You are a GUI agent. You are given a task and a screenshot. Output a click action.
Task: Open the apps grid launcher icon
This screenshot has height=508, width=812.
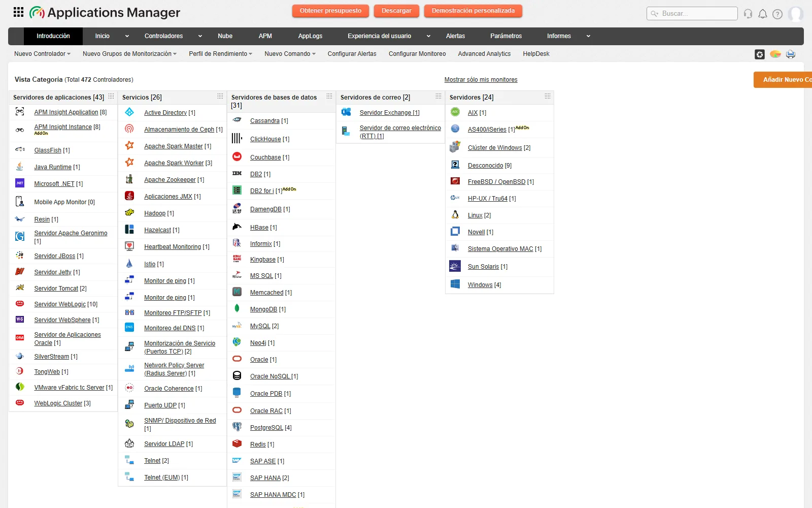(19, 12)
